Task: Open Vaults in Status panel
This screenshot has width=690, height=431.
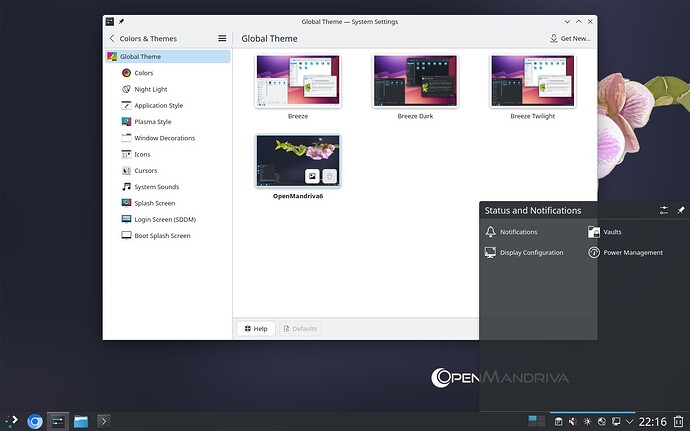Action: pos(605,232)
